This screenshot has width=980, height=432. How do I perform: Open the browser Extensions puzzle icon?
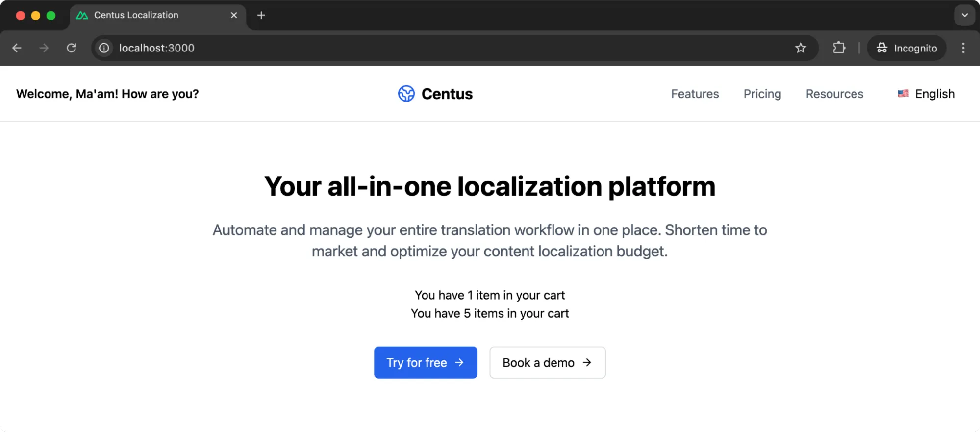pyautogui.click(x=839, y=48)
